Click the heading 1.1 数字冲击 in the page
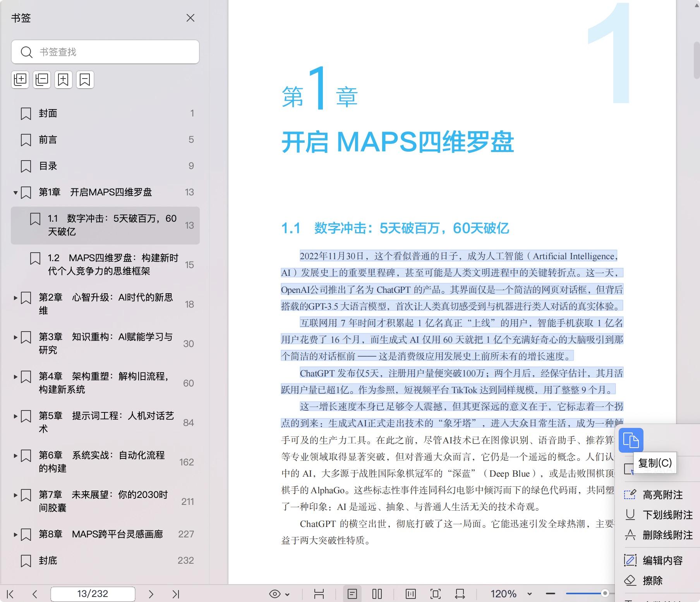700x602 pixels. coord(395,228)
